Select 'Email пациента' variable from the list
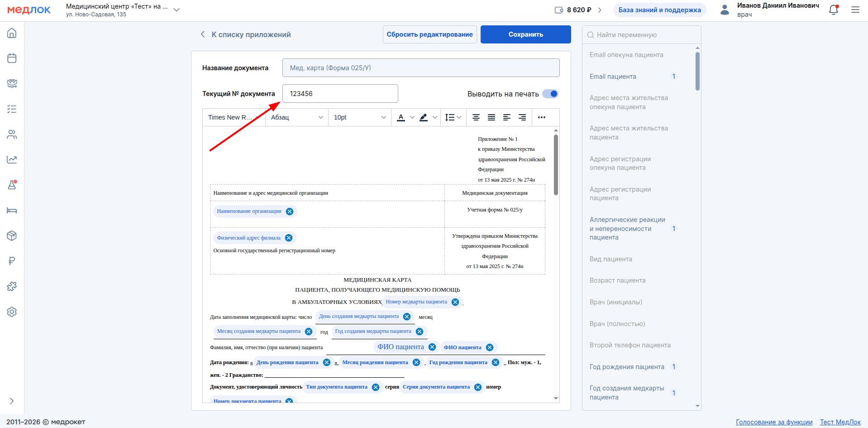868x428 pixels. point(613,77)
